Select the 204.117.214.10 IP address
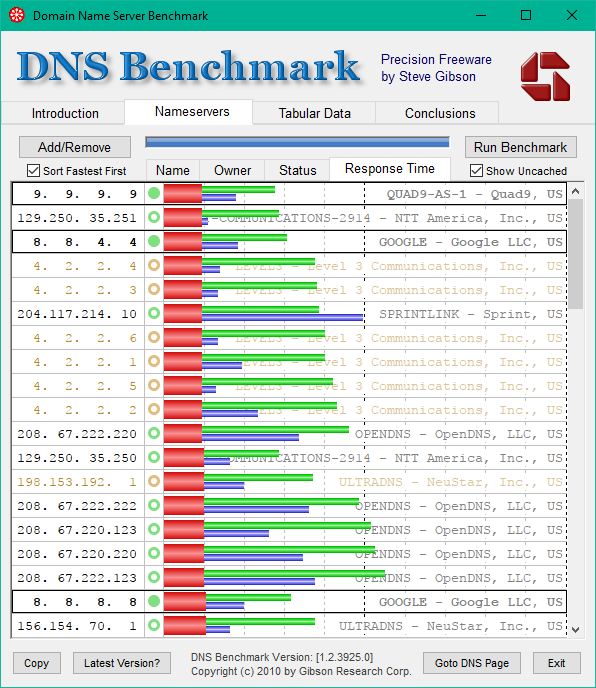 coord(78,313)
